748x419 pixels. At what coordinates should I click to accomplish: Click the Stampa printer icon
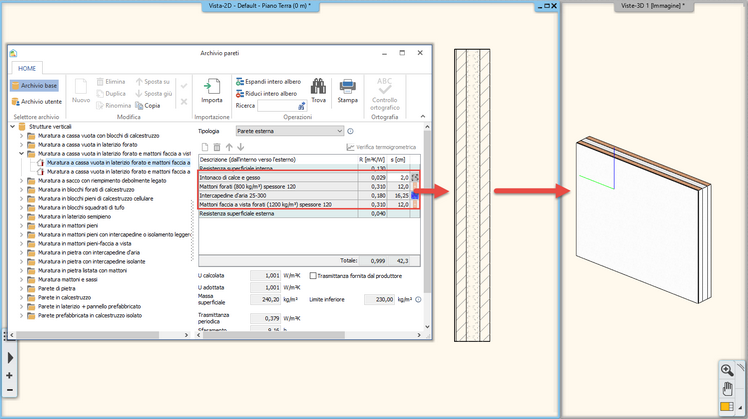click(347, 86)
